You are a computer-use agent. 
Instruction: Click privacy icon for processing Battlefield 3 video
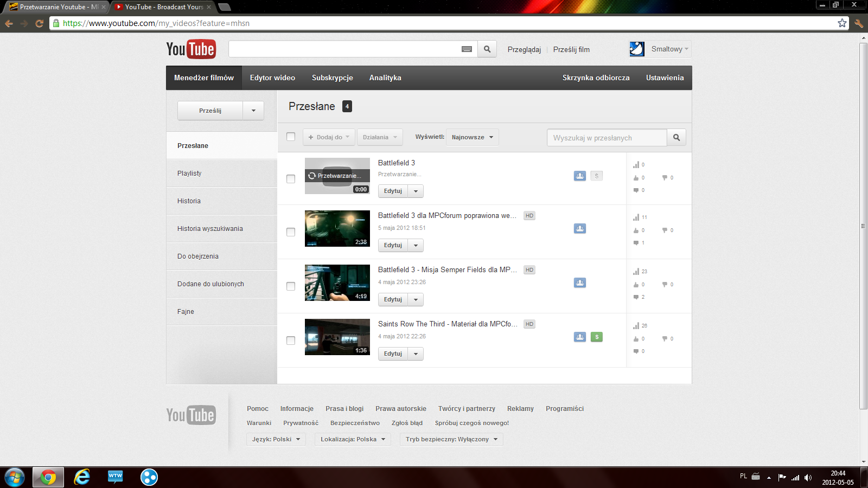point(580,176)
